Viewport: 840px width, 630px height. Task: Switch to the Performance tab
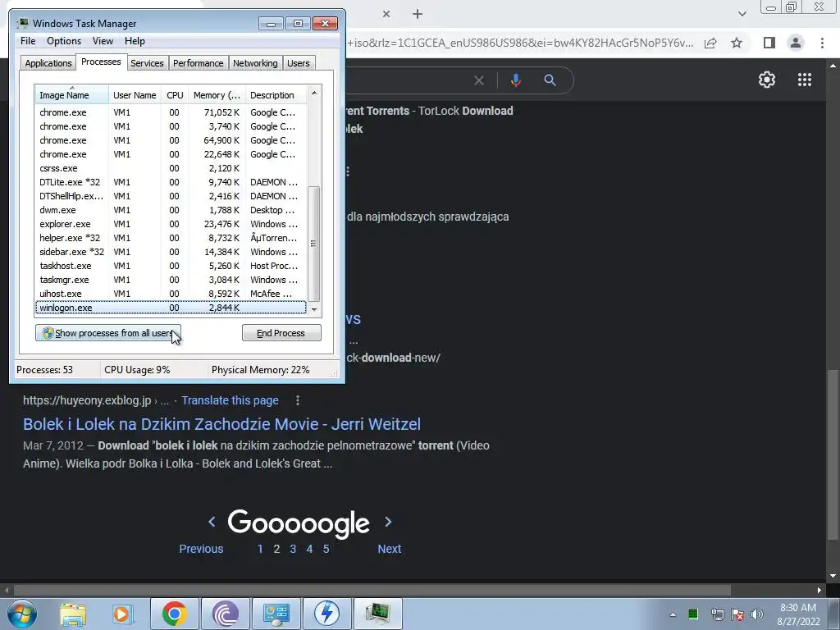tap(199, 63)
